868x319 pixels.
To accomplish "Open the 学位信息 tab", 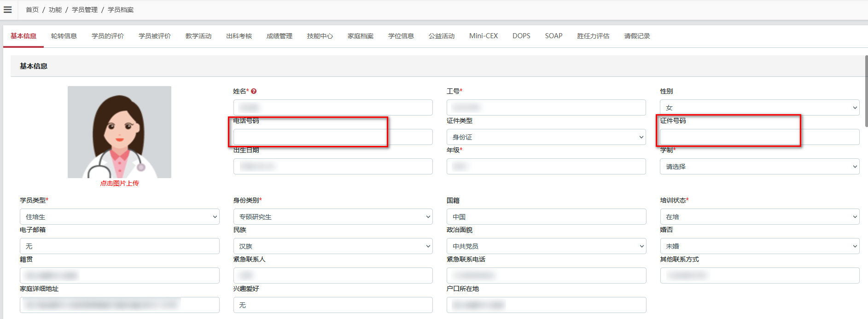I will click(401, 36).
